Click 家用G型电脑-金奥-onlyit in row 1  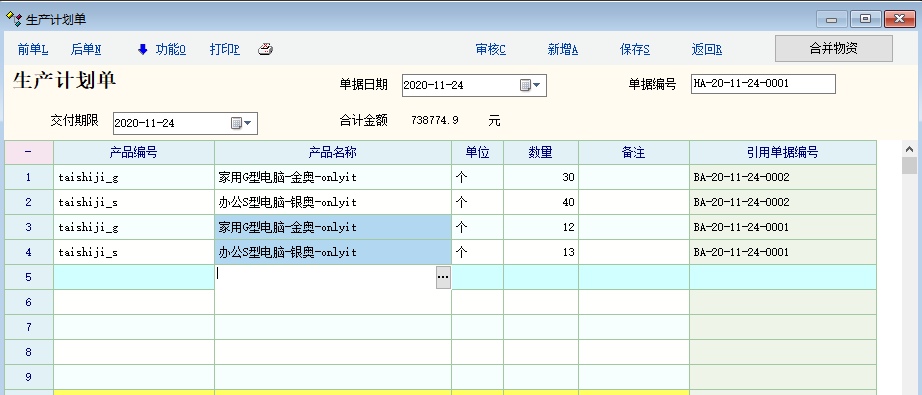[x=288, y=178]
